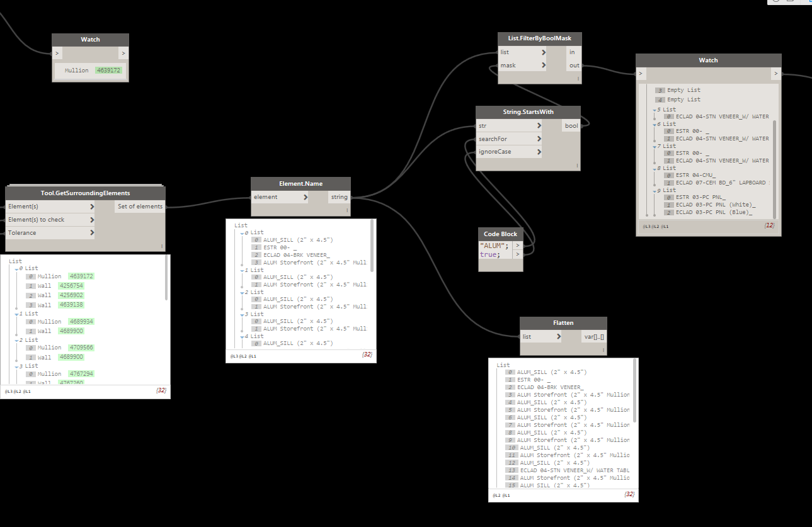
Task: Click the bool output port on String.StartsWith
Action: click(x=570, y=125)
